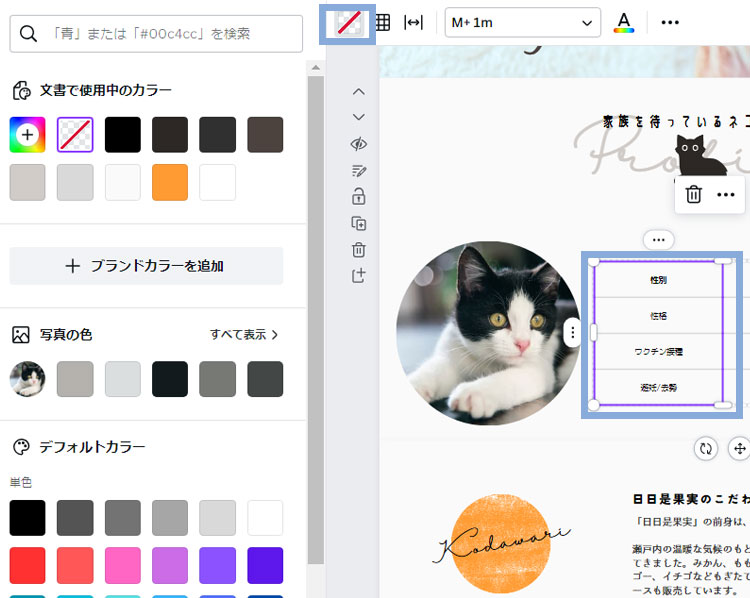Duplicate the page with the copy icon
This screenshot has width=750, height=598.
click(359, 223)
